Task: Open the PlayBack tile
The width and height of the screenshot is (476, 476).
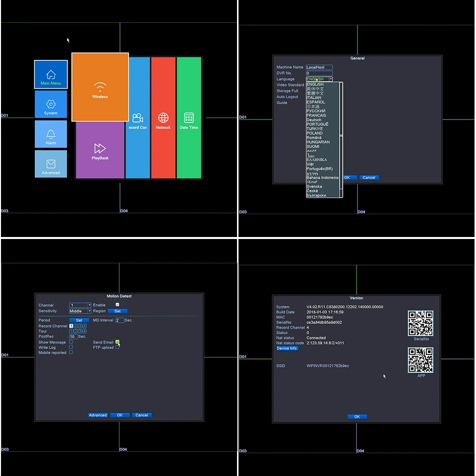Action: point(100,150)
